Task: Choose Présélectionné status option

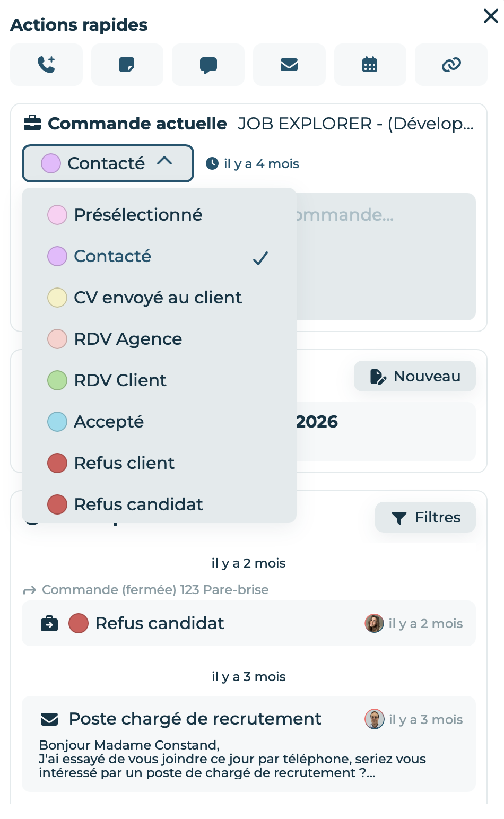Action: click(159, 215)
